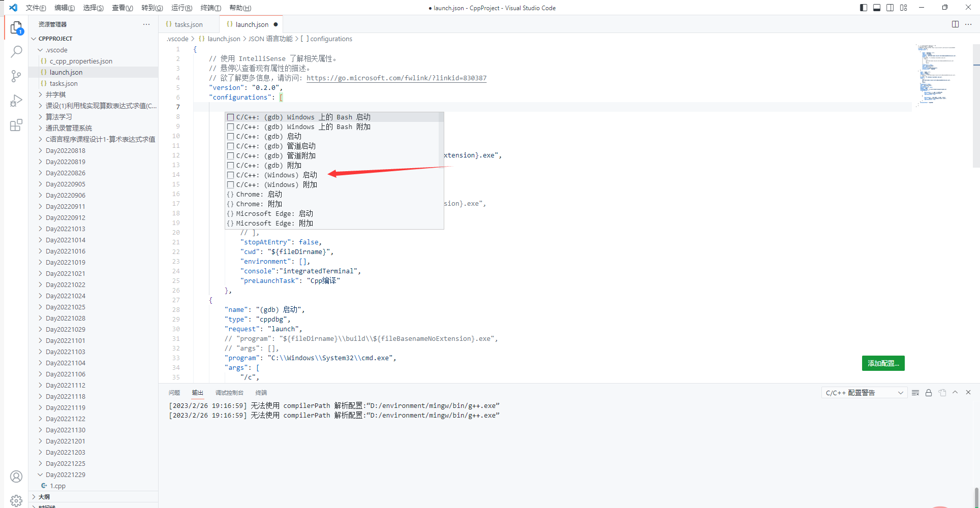Open the Source Control view icon

16,76
